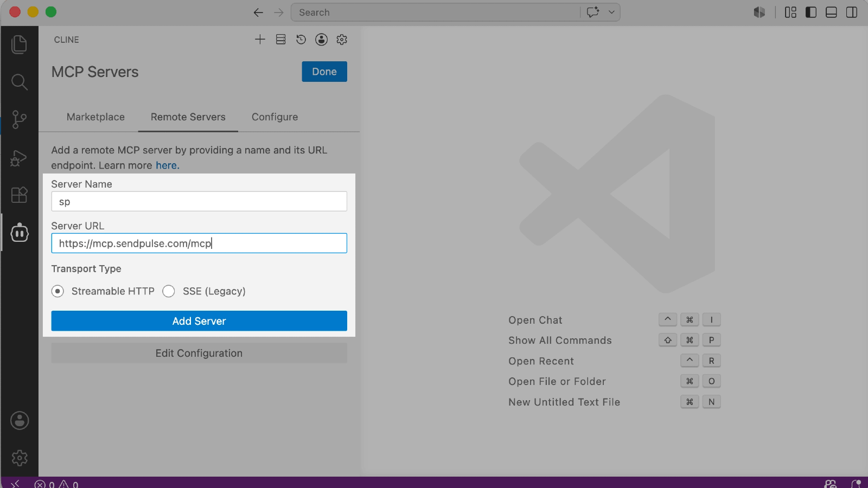Screen dimensions: 868x488
Task: Open the chat icon next to the search bar
Action: coord(593,12)
